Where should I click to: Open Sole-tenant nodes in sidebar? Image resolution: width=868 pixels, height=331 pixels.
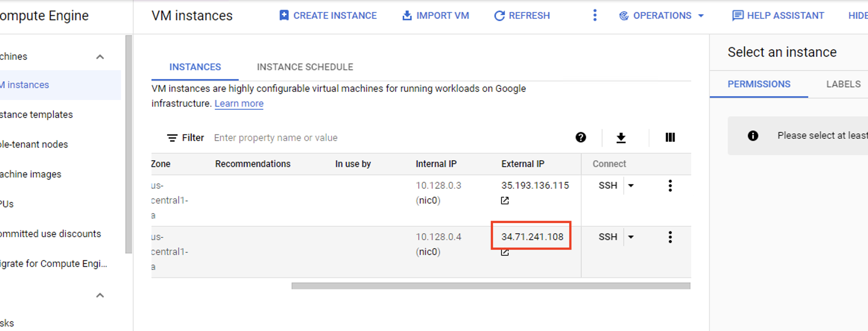(x=34, y=145)
